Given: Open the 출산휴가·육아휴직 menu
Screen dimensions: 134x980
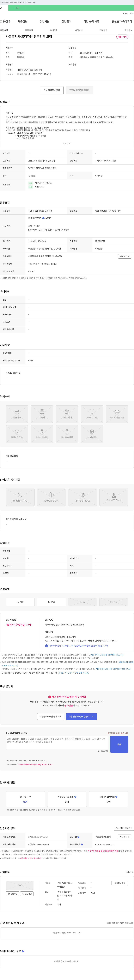Looking at the screenshot, I should (122, 22).
